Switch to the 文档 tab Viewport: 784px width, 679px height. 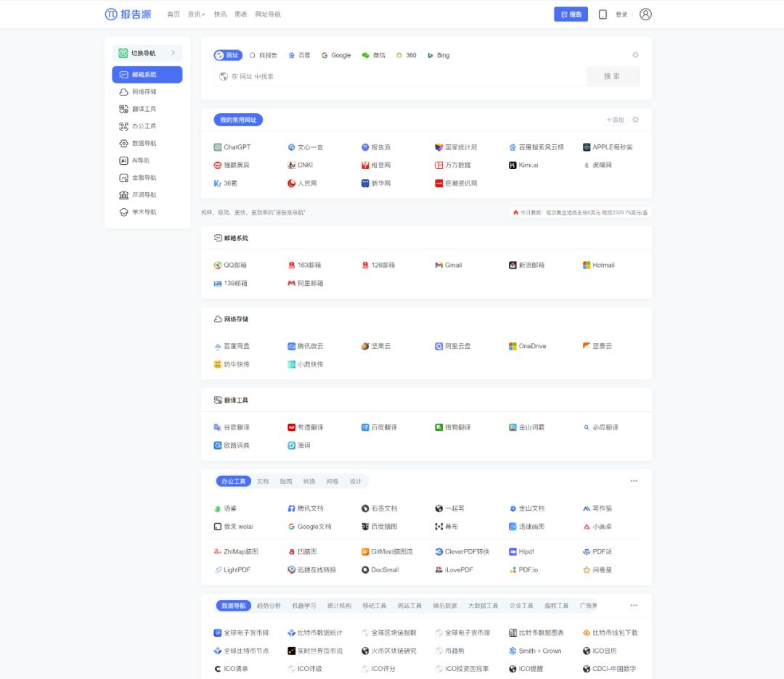tap(263, 482)
